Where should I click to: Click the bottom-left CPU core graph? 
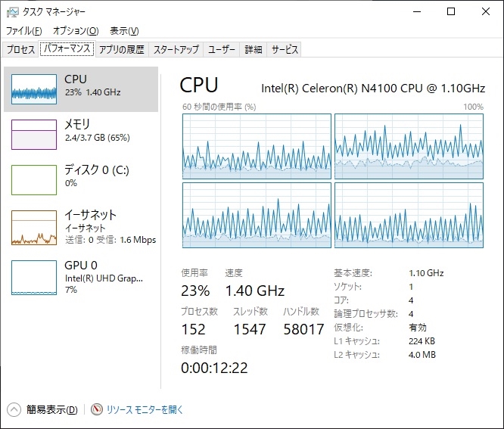pyautogui.click(x=257, y=216)
